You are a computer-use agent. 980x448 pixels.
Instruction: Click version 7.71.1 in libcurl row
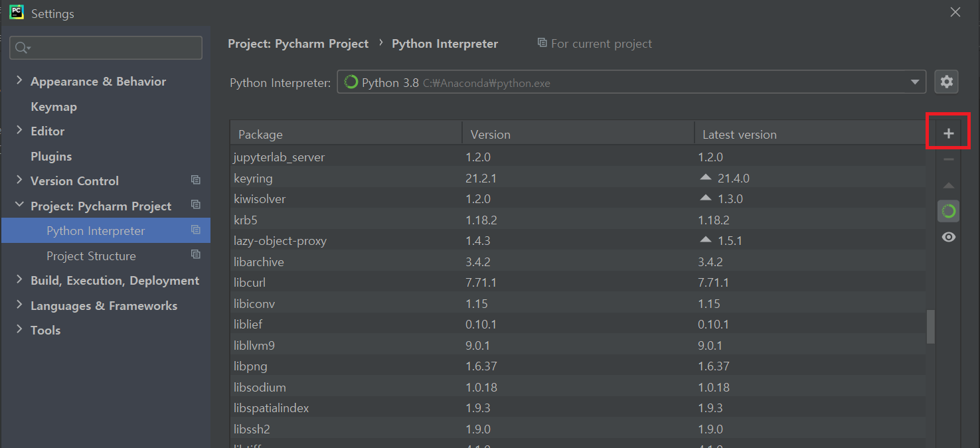pyautogui.click(x=481, y=282)
